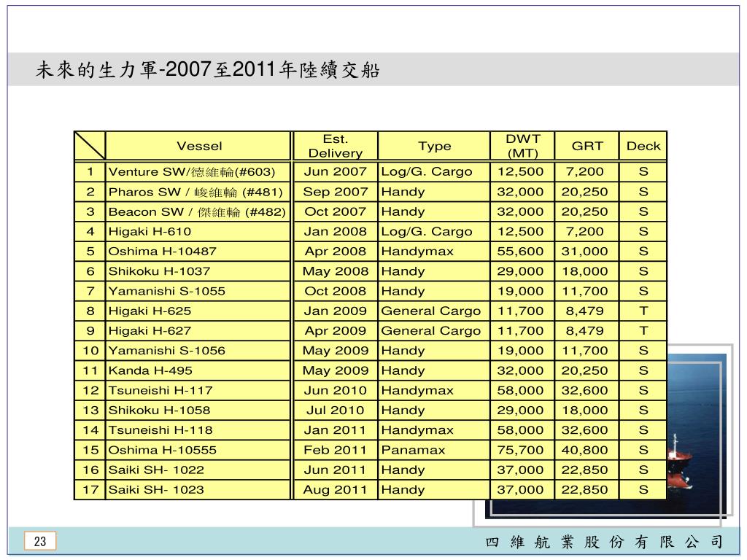The width and height of the screenshot is (747, 560).
Task: Click the '75,700' DWT value
Action: point(522,450)
